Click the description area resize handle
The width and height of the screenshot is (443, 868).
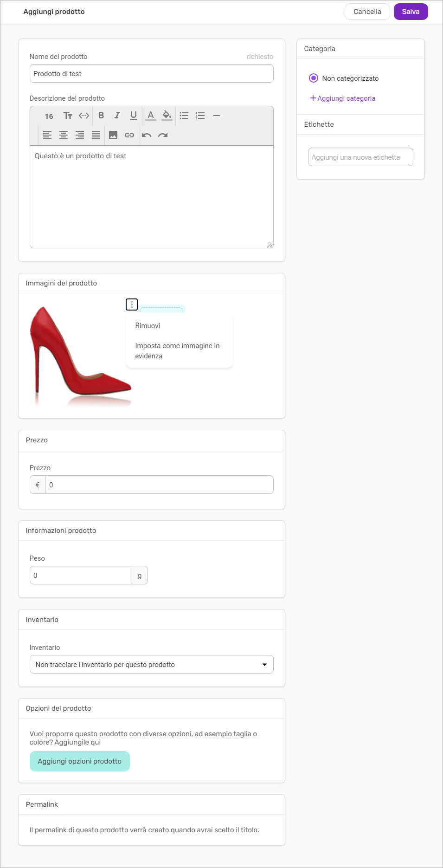coord(270,245)
